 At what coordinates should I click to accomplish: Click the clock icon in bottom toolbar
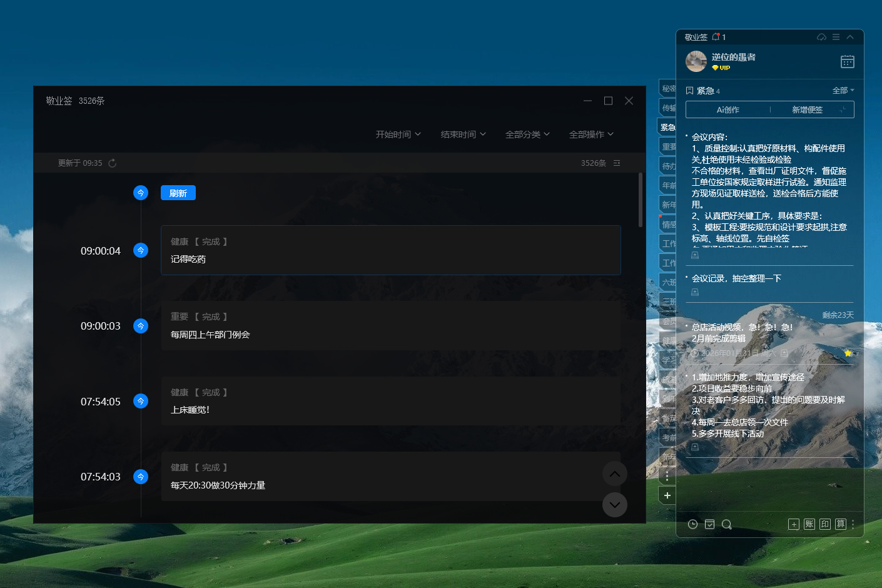[692, 524]
